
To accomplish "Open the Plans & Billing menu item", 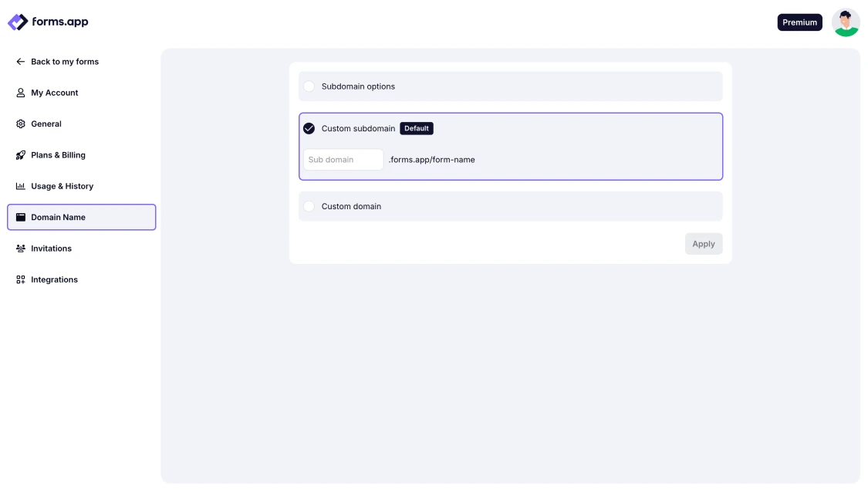I will [x=58, y=155].
